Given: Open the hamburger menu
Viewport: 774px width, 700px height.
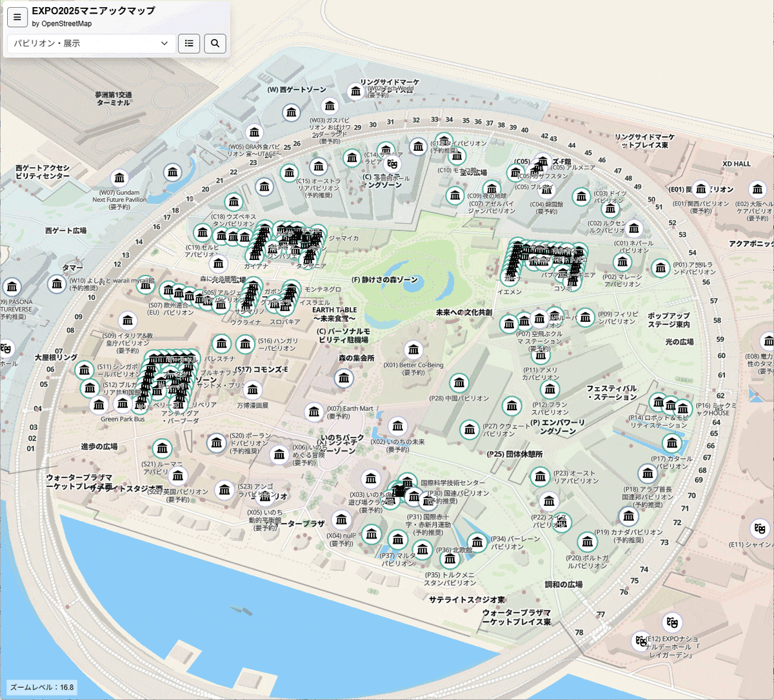Looking at the screenshot, I should 17,17.
